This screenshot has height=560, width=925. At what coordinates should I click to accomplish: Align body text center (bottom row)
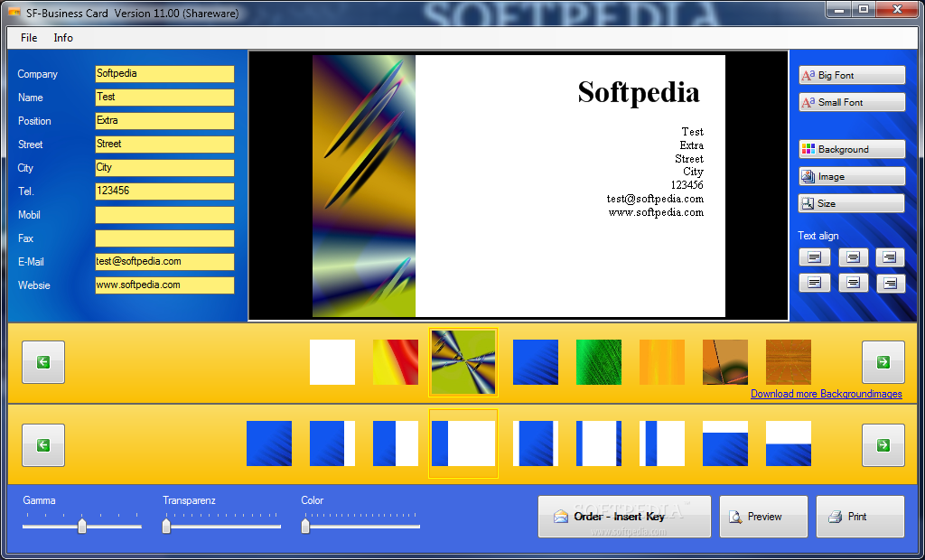point(853,284)
